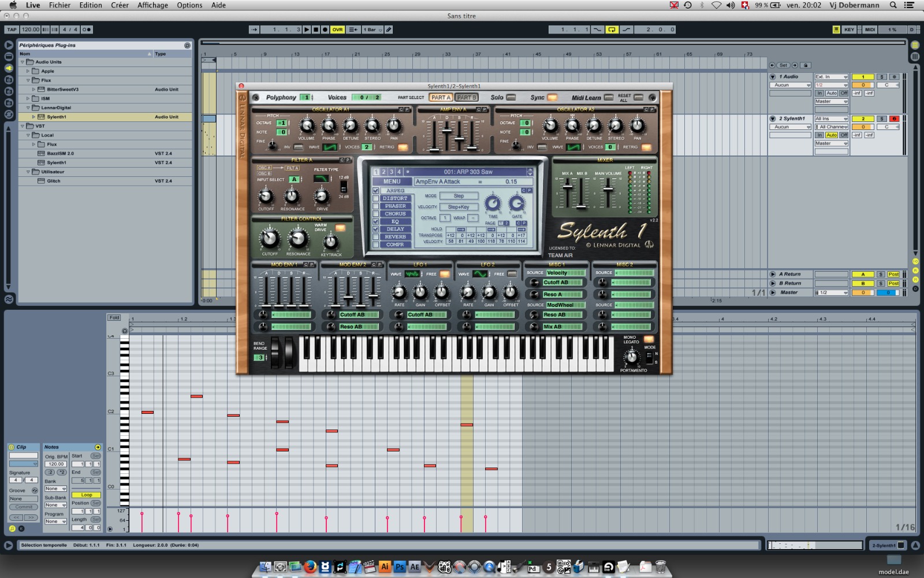The image size is (924, 578).
Task: Solo the 1 Audio track
Action: pyautogui.click(x=881, y=77)
